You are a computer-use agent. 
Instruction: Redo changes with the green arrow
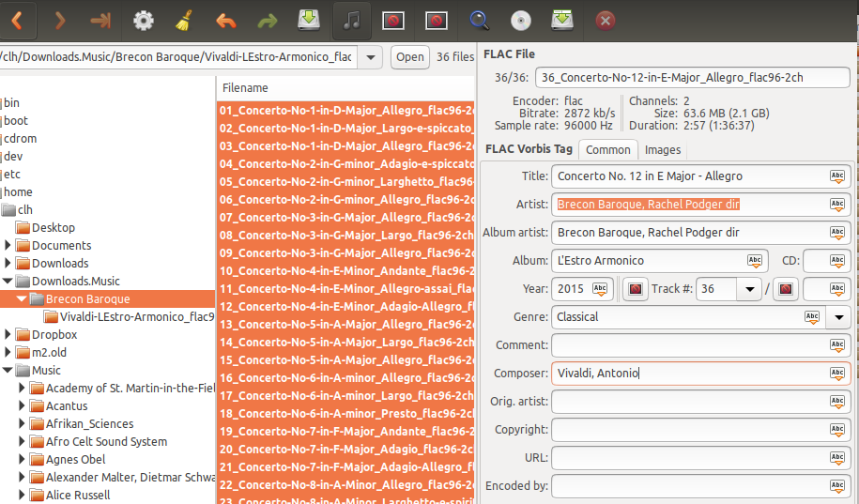[x=267, y=21]
